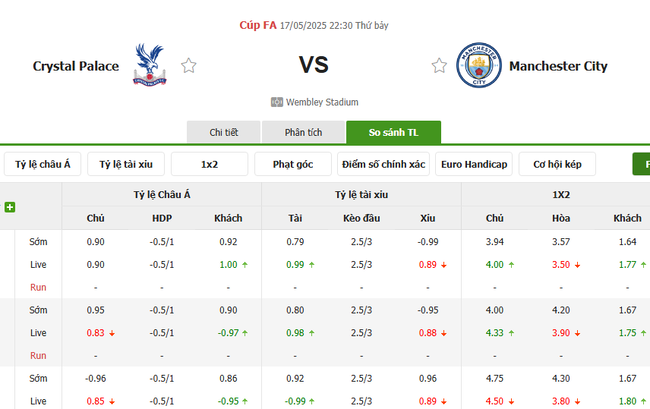
Task: Favorite Crystal Palace with the star
Action: pos(188,66)
